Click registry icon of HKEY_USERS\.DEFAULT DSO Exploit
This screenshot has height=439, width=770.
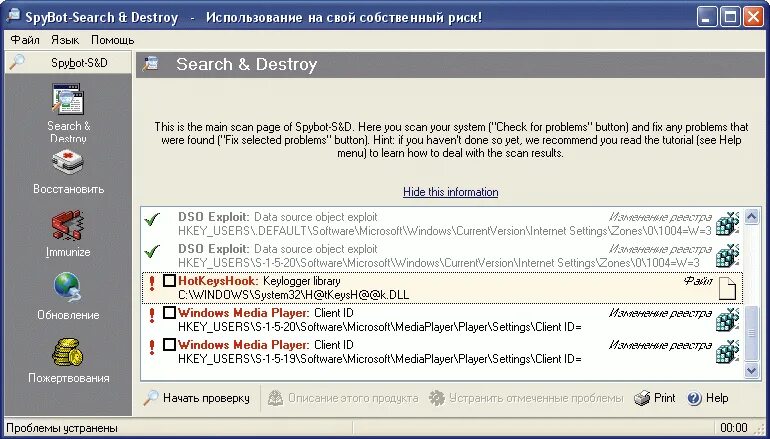(x=727, y=224)
